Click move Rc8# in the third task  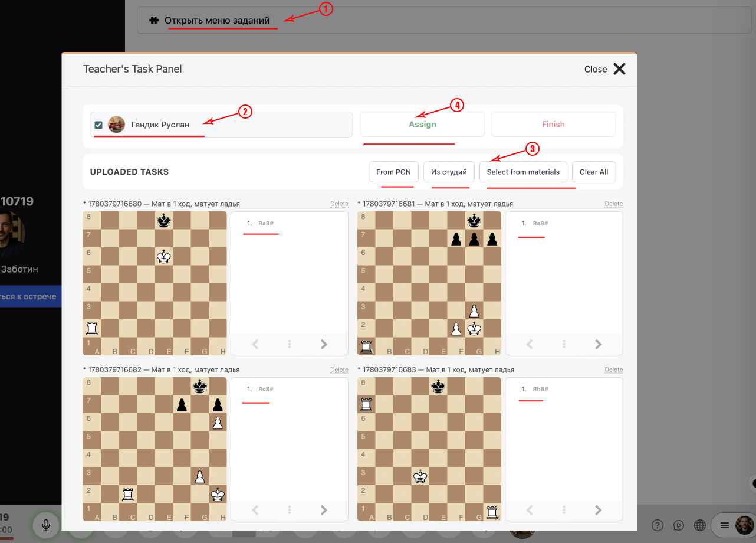pos(266,389)
